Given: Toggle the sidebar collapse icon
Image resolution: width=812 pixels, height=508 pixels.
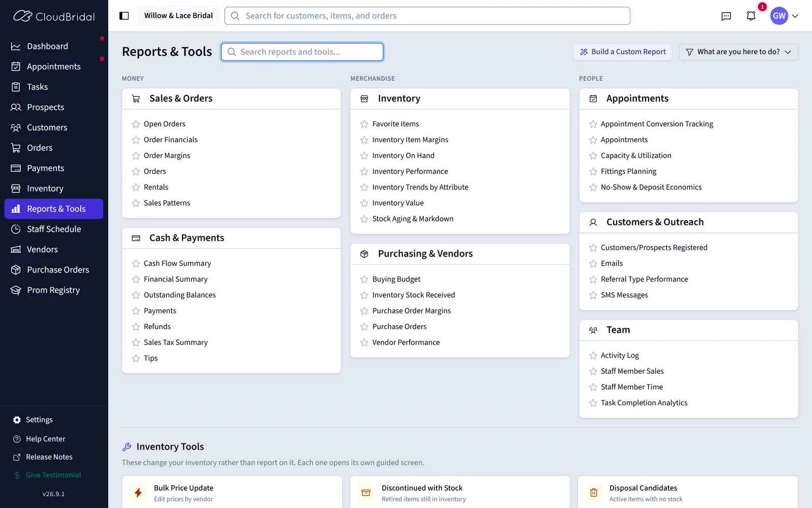Looking at the screenshot, I should (x=124, y=16).
